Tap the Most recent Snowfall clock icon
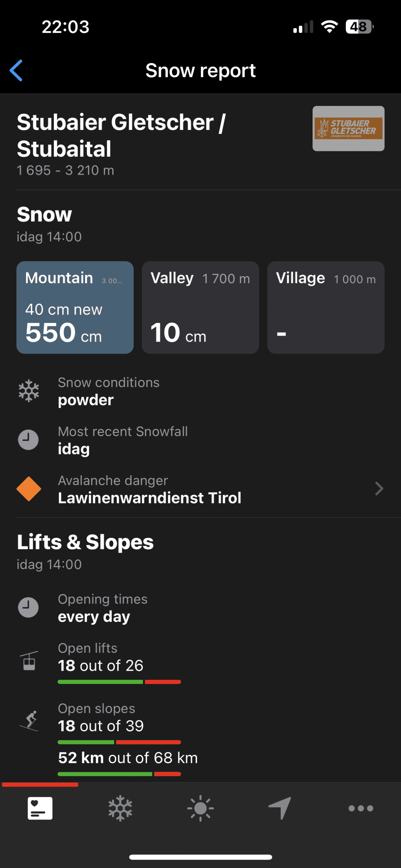This screenshot has height=868, width=401. click(28, 440)
